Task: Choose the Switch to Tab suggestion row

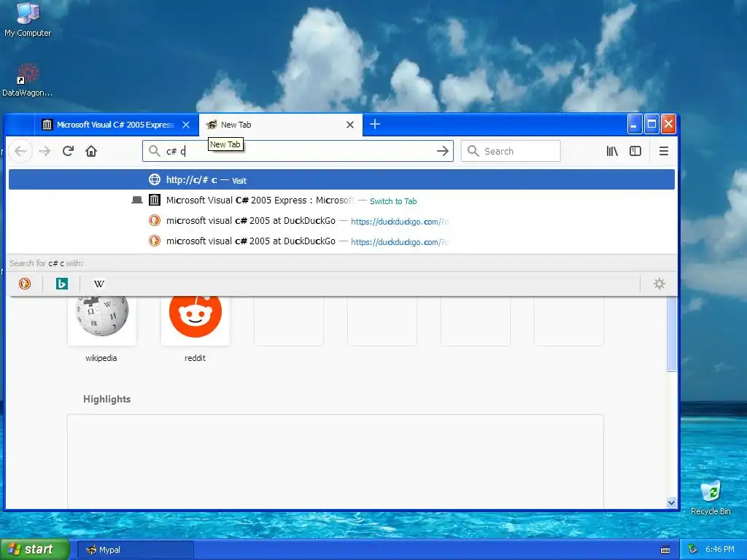Action: 341,201
